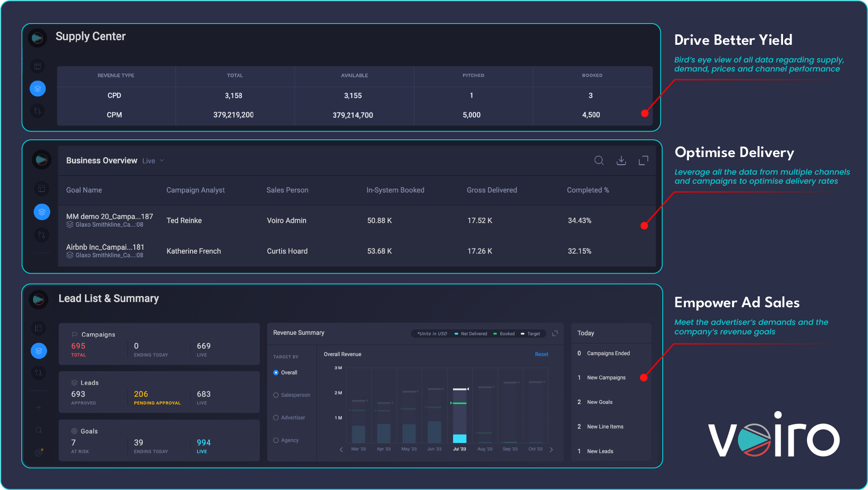Open the Live dropdown beside Business Overview
Screen dimensions: 868x490
click(x=153, y=161)
